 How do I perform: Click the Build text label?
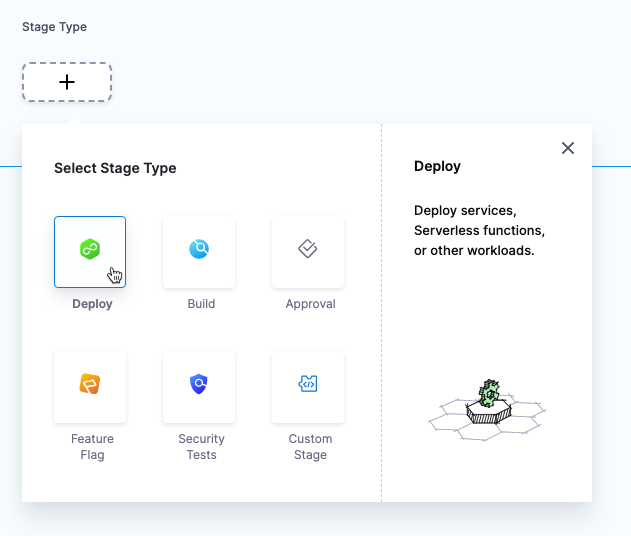201,304
